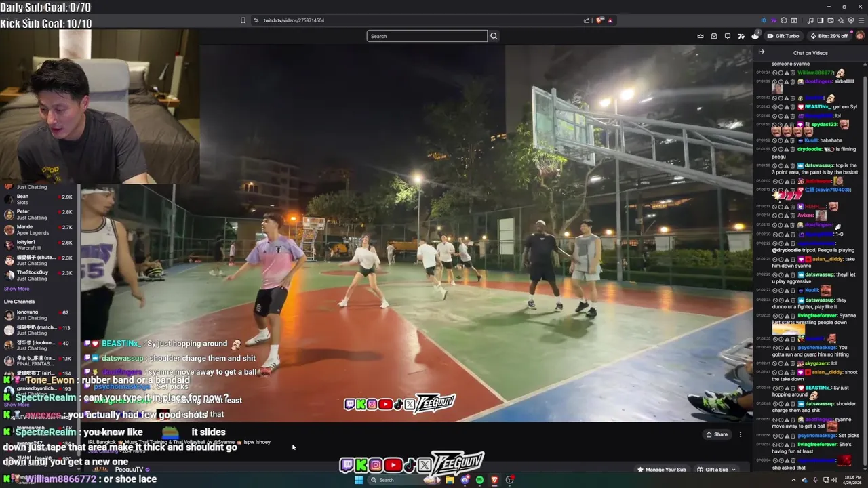Click the OBS icon in the taskbar
The width and height of the screenshot is (868, 488).
pyautogui.click(x=510, y=480)
